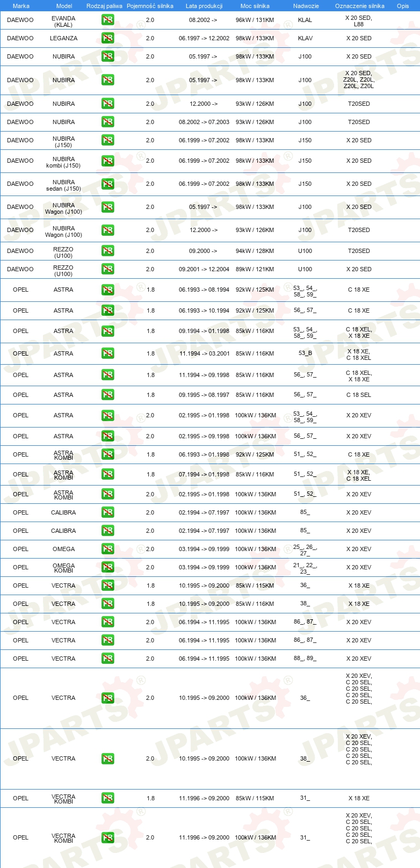Click fuel icon for Rezzo (U100) 09.2000
Screen dimensions: 420x868
click(x=107, y=251)
